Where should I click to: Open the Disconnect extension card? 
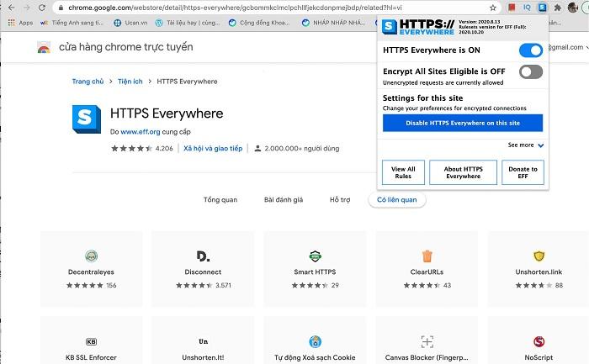[x=203, y=269]
